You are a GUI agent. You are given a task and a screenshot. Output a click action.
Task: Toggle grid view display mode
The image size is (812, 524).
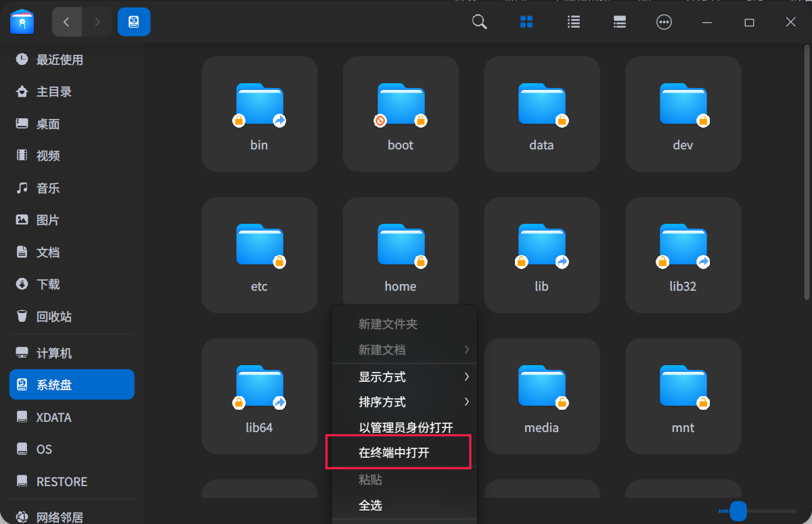[x=526, y=22]
